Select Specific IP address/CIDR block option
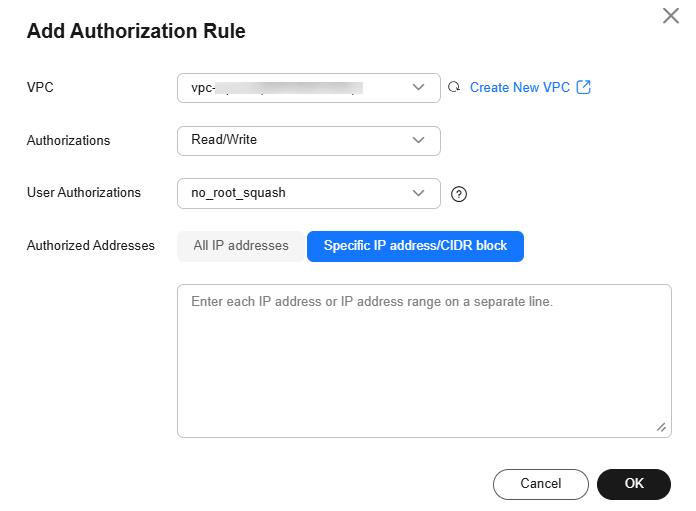This screenshot has width=696, height=511. [415, 246]
